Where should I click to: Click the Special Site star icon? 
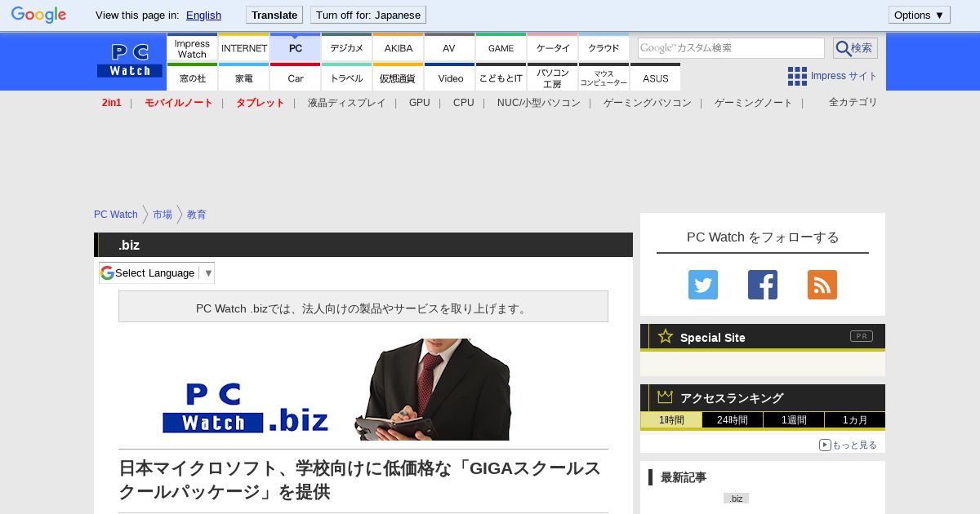(x=666, y=336)
